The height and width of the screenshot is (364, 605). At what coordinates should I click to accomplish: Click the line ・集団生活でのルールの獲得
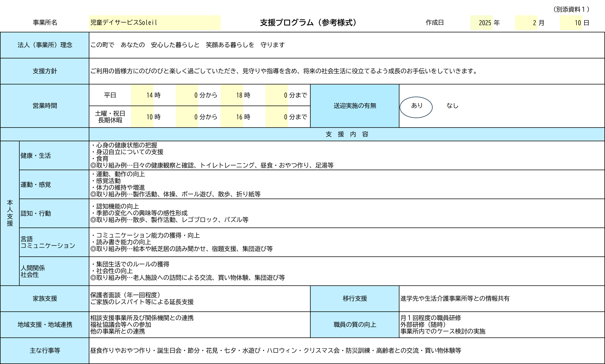pyautogui.click(x=130, y=264)
